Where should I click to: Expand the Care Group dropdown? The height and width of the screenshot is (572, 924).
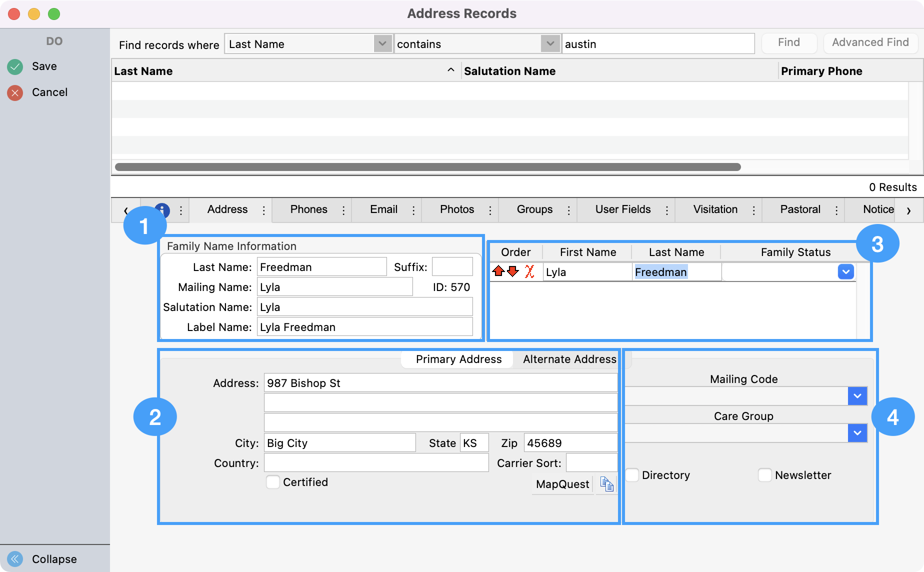(857, 433)
